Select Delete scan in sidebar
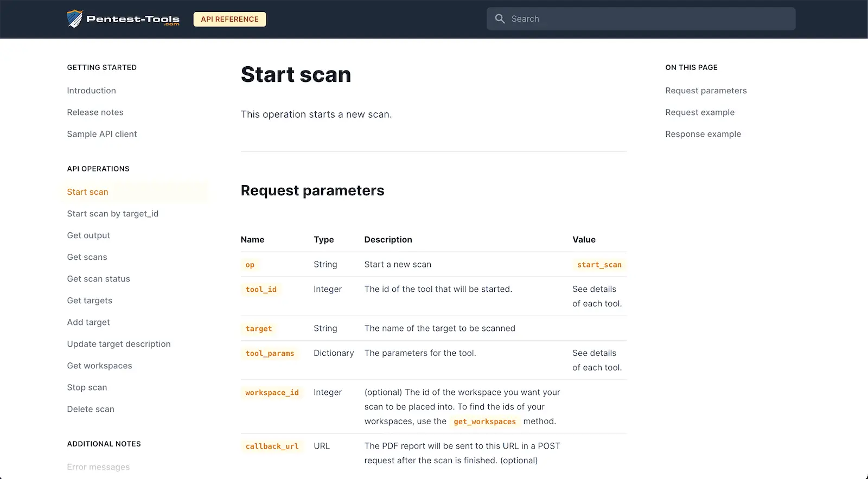 [x=91, y=409]
